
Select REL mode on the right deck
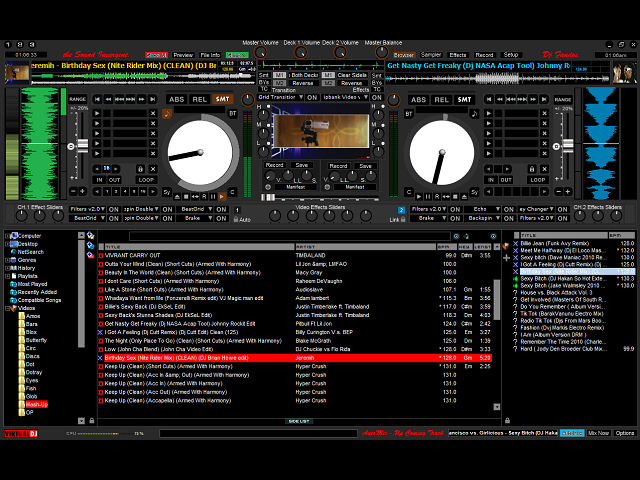click(441, 100)
